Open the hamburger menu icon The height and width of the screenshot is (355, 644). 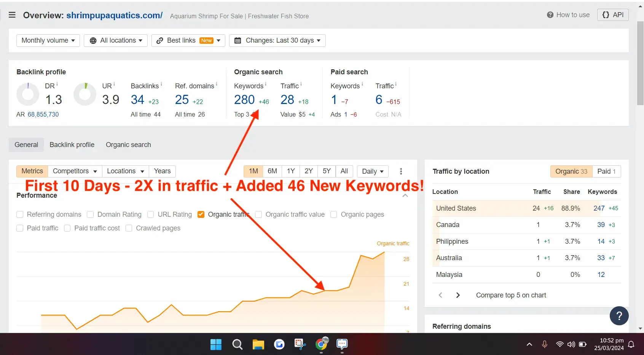point(12,15)
